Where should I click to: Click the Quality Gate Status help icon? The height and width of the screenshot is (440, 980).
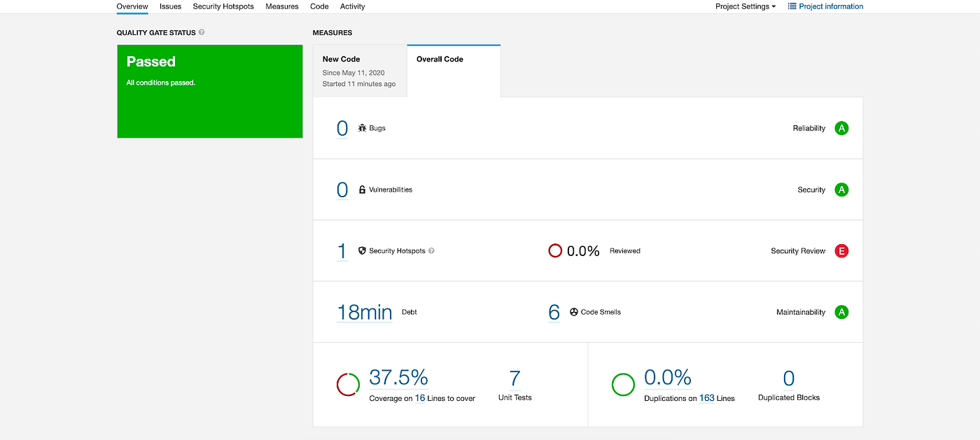coord(202,32)
